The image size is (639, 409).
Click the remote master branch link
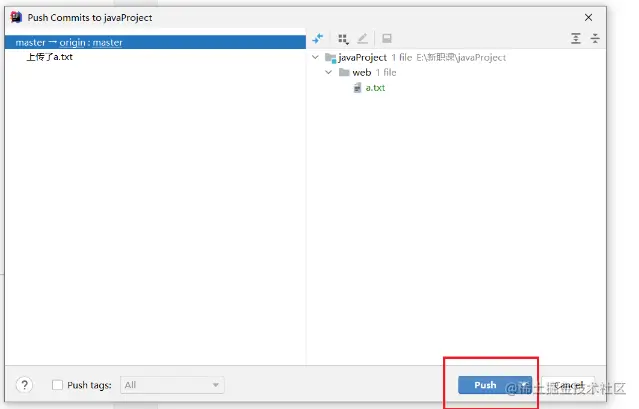(107, 42)
